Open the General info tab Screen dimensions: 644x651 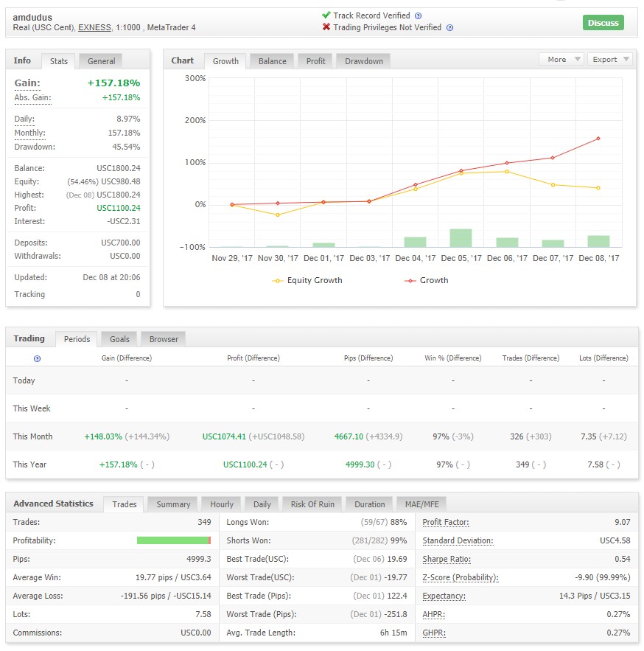[101, 61]
